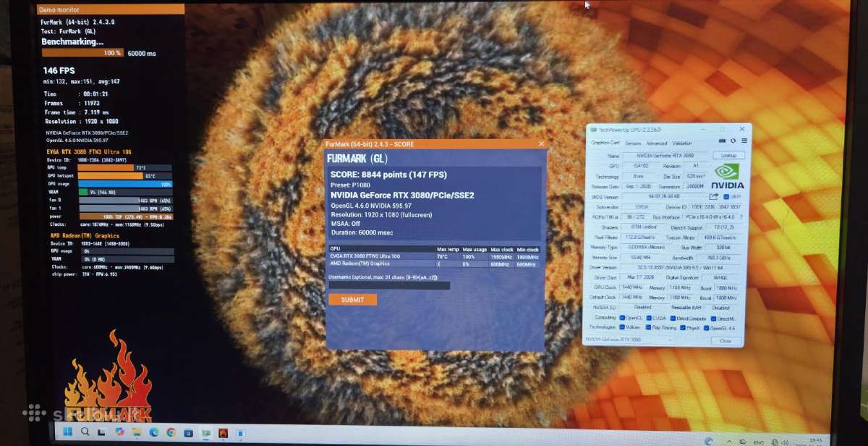Click the GPU temp 72°C bar
868x446 pixels.
(126, 167)
